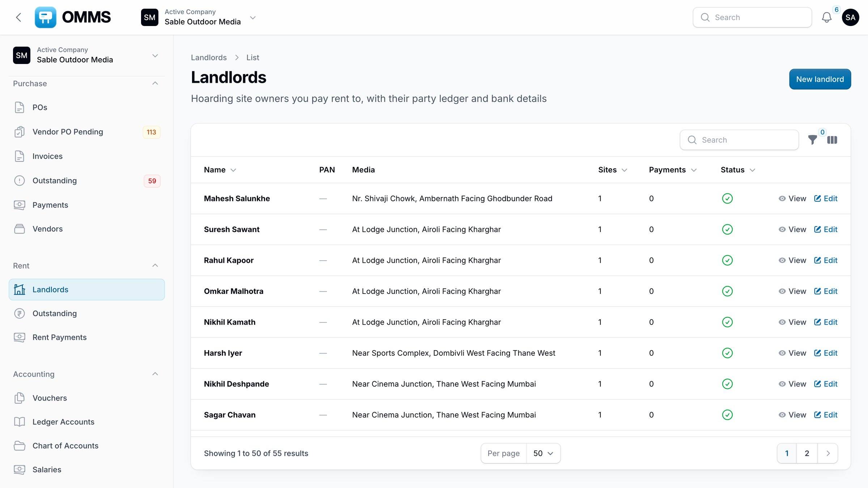Viewport: 868px width, 488px height.
Task: Go to Invoices in sidebar
Action: coord(87,156)
